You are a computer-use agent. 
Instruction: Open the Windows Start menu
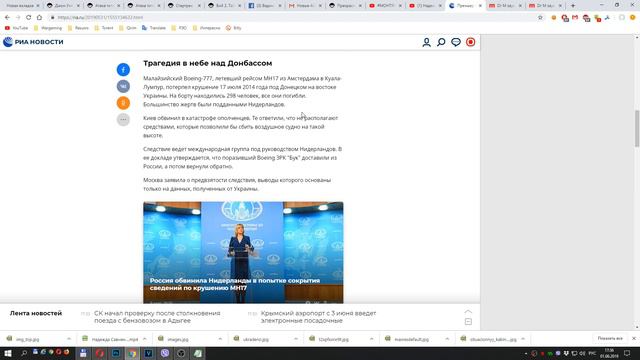(8, 353)
